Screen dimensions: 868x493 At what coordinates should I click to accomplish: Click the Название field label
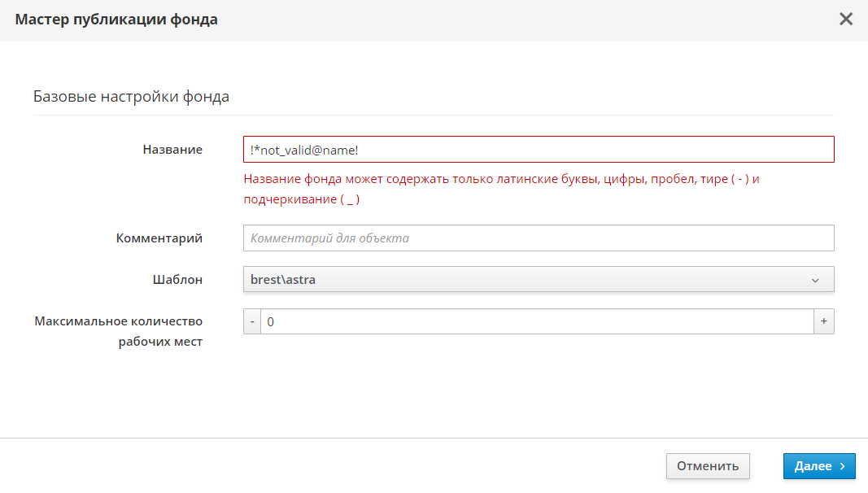(172, 149)
